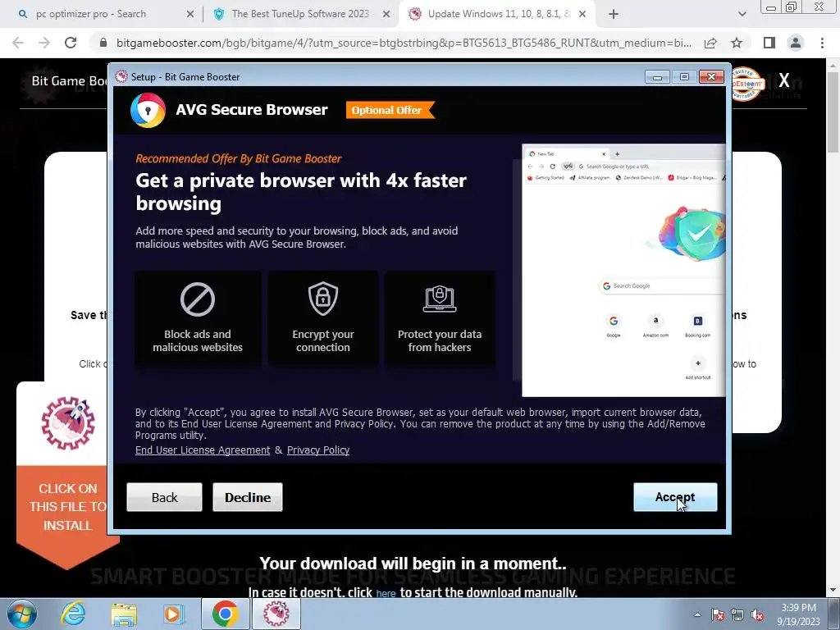Image resolution: width=840 pixels, height=630 pixels.
Task: Open the Chrome three-dot menu
Action: [822, 43]
